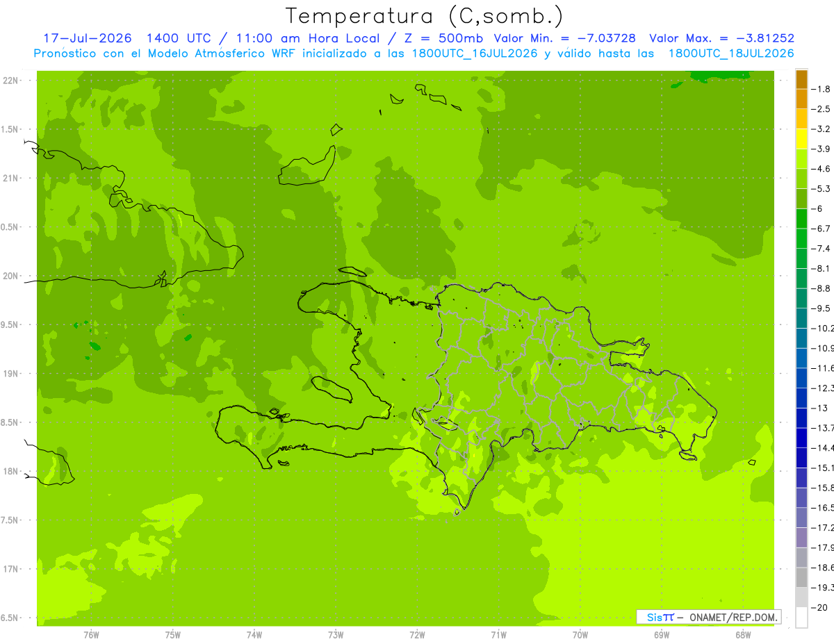The height and width of the screenshot is (644, 834).
Task: Click the "-9.5" legend label
Action: [x=821, y=308]
